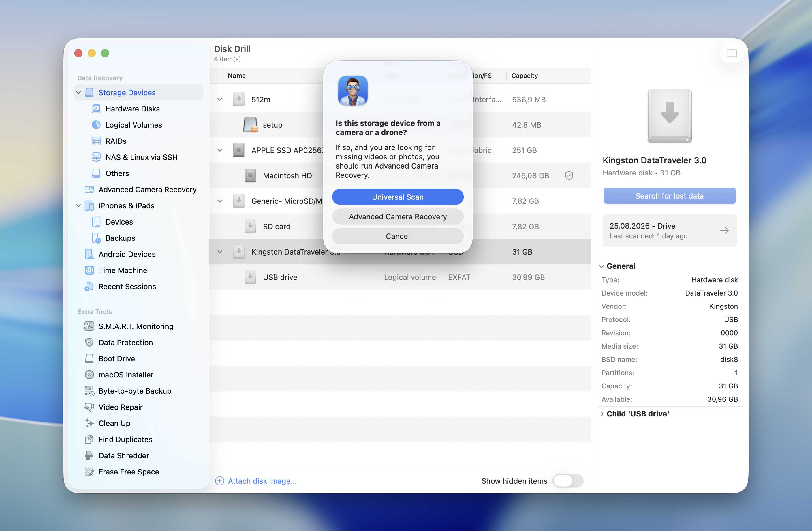Select the USB drive row
Viewport: 812px width, 531px height.
400,277
